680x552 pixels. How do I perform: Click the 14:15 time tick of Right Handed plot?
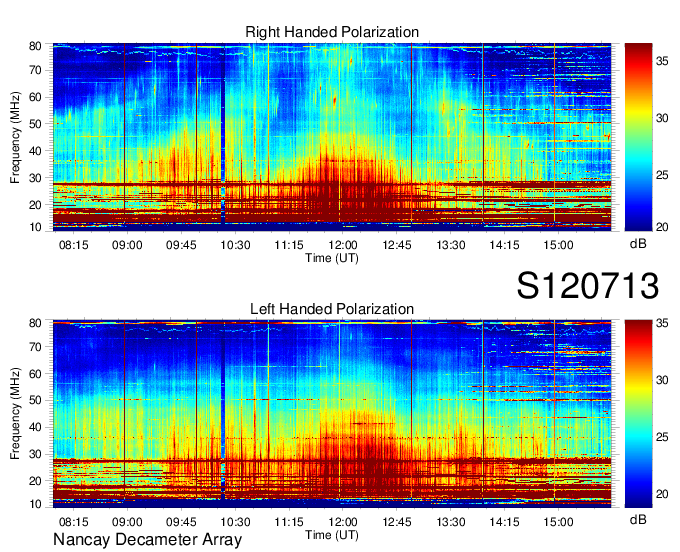click(x=504, y=245)
